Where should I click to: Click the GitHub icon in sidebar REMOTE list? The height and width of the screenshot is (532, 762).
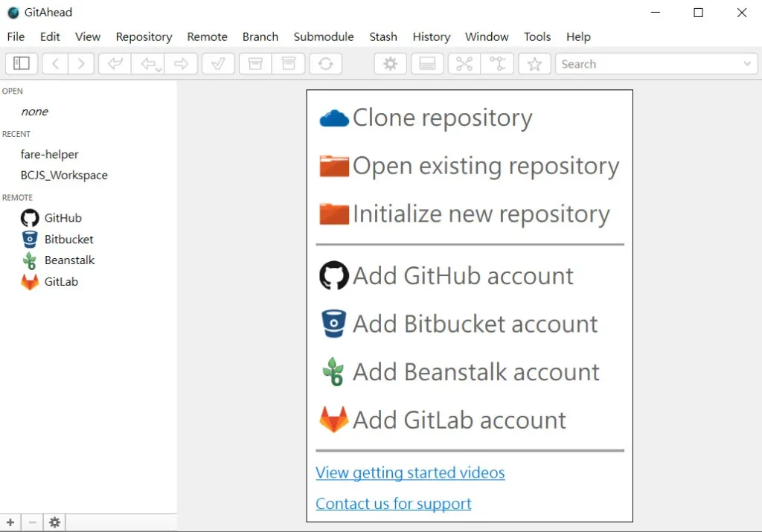pos(30,218)
